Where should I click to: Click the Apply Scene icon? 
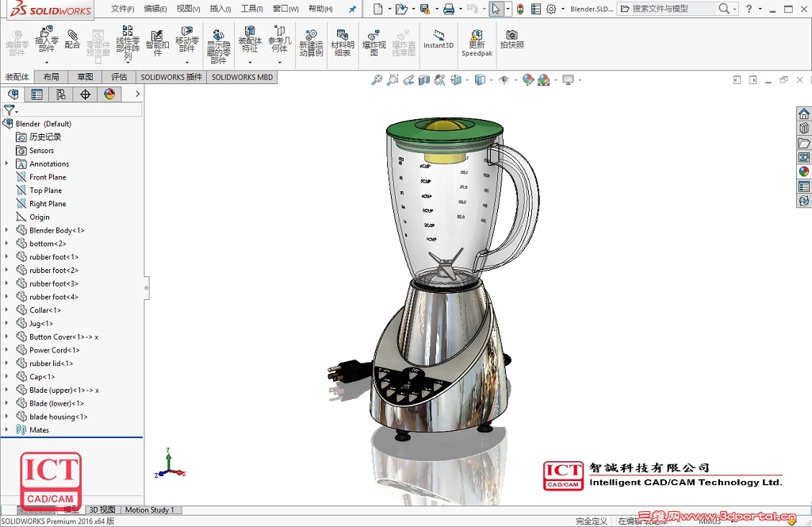tap(543, 80)
